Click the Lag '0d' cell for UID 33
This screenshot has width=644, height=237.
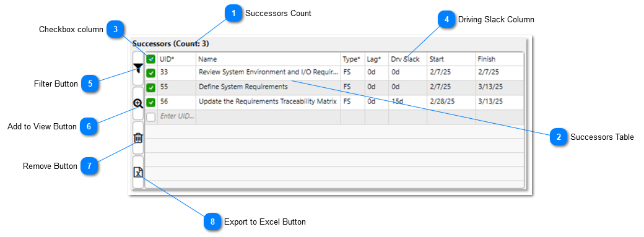pos(376,72)
